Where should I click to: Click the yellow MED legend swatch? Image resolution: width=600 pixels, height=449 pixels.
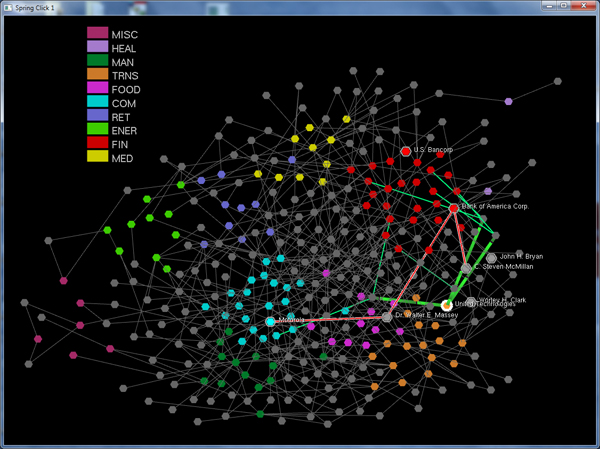coord(98,156)
